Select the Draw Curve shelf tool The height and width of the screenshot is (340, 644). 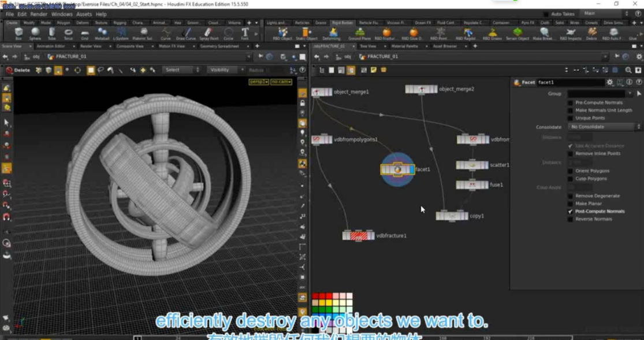point(186,33)
